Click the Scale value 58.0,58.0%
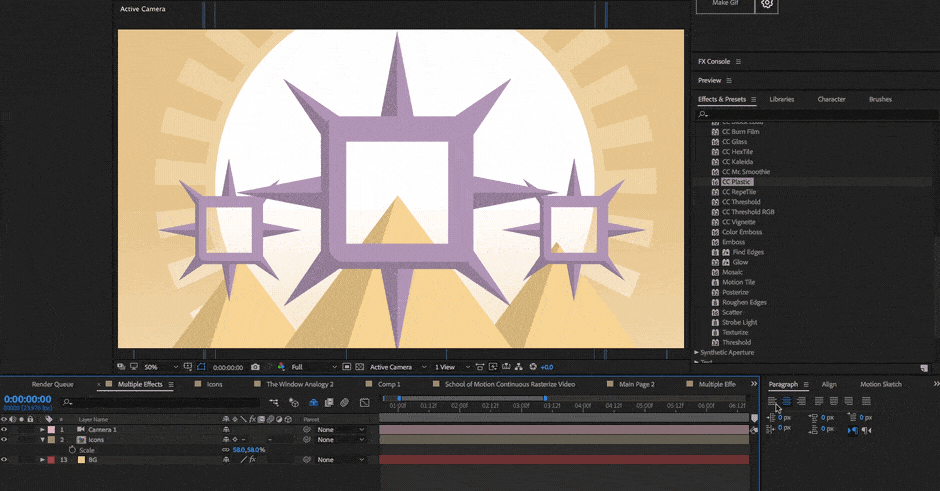 click(249, 450)
